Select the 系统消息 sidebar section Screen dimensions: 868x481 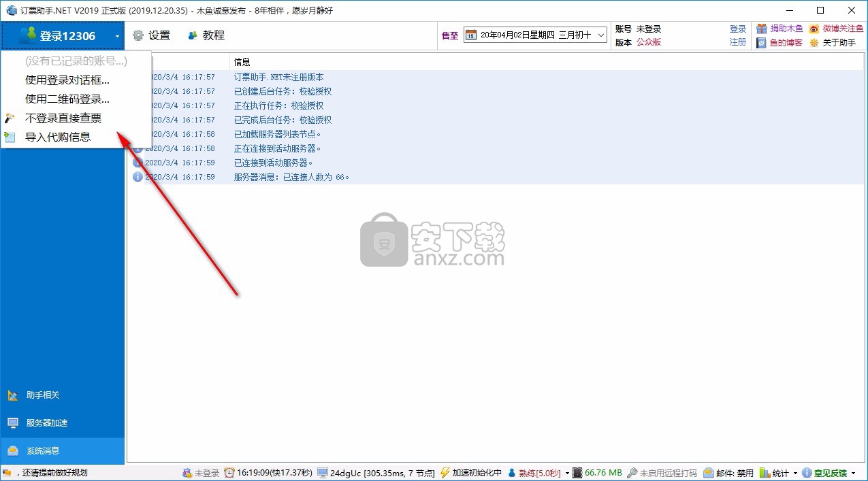point(63,451)
